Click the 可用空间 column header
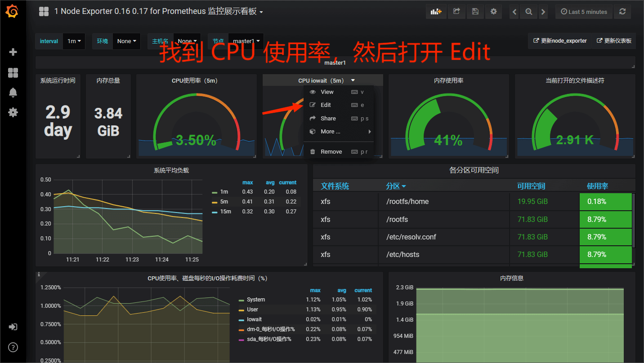Viewport: 644px width, 363px height. pos(531,186)
